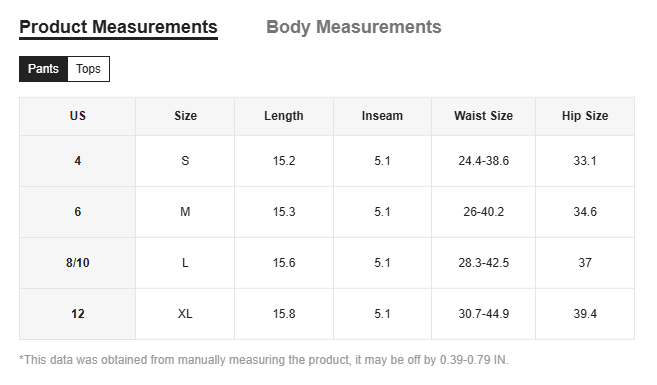Click the length value 15.6
Viewport: 657px width, 385px height.
(x=284, y=263)
